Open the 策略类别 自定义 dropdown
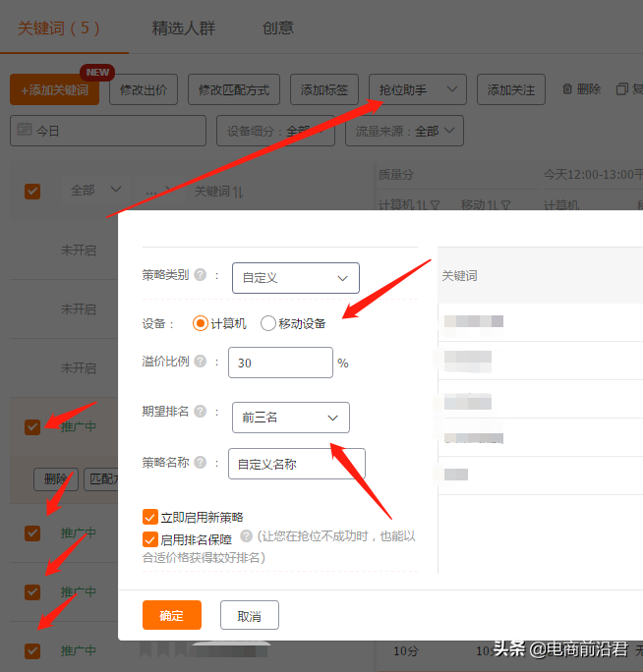The image size is (643, 672). tap(296, 278)
